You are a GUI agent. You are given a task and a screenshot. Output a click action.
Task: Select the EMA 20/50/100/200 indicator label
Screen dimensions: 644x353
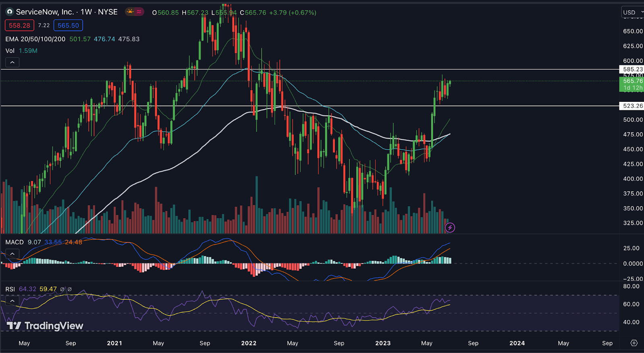[35, 39]
